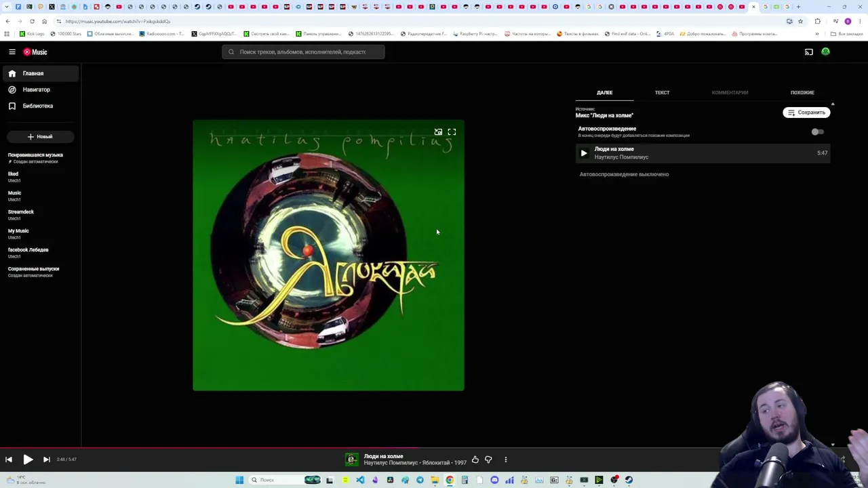Open the three-dot song options menu
The image size is (868, 488).
point(505,460)
